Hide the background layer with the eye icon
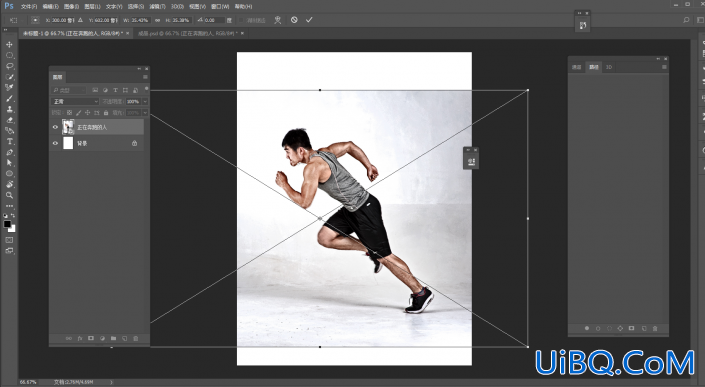 [55, 143]
